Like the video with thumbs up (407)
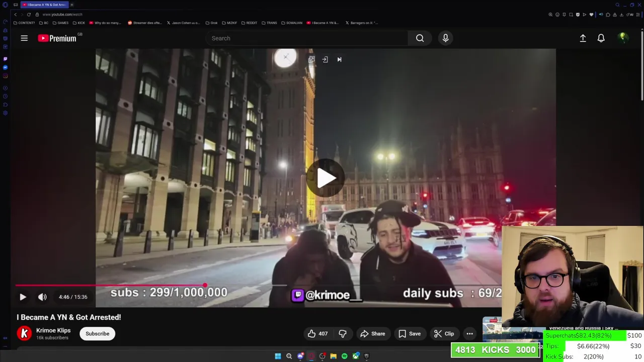The height and width of the screenshot is (362, 644). tap(317, 333)
